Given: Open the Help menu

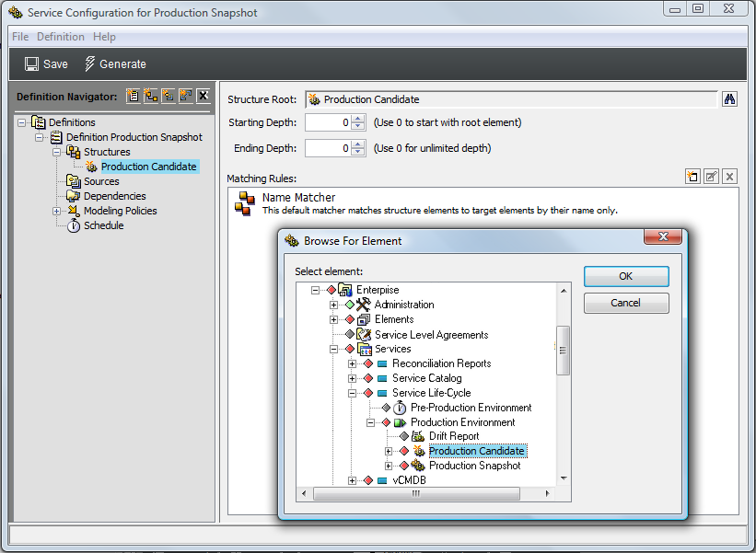Looking at the screenshot, I should pyautogui.click(x=104, y=37).
